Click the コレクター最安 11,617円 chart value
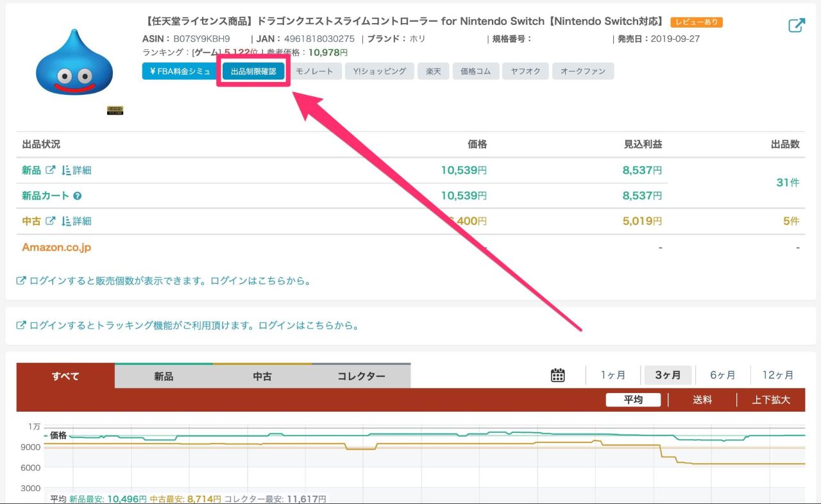This screenshot has width=821, height=504. (x=305, y=498)
